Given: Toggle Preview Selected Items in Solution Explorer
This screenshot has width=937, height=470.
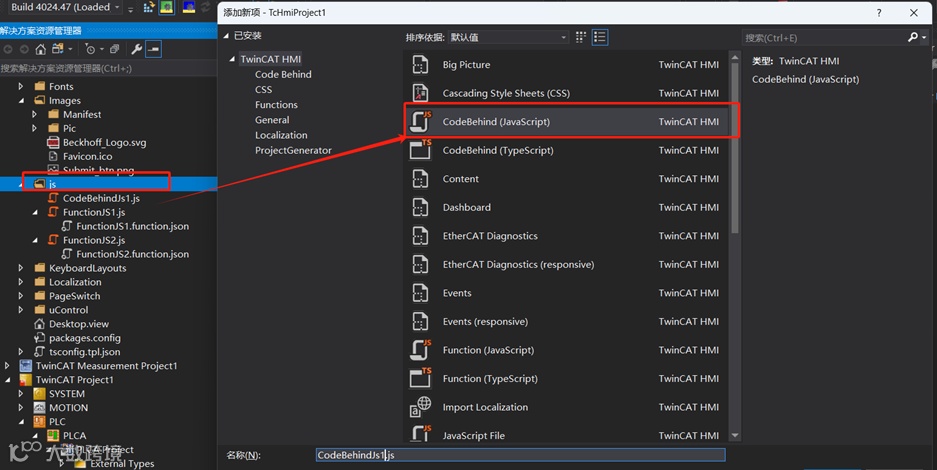Looking at the screenshot, I should (154, 49).
